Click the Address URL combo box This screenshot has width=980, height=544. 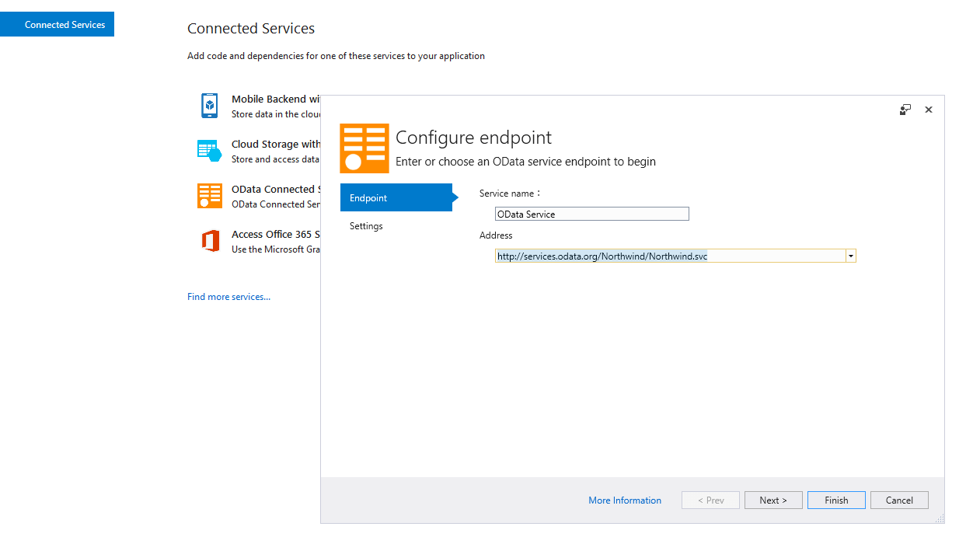coord(670,256)
